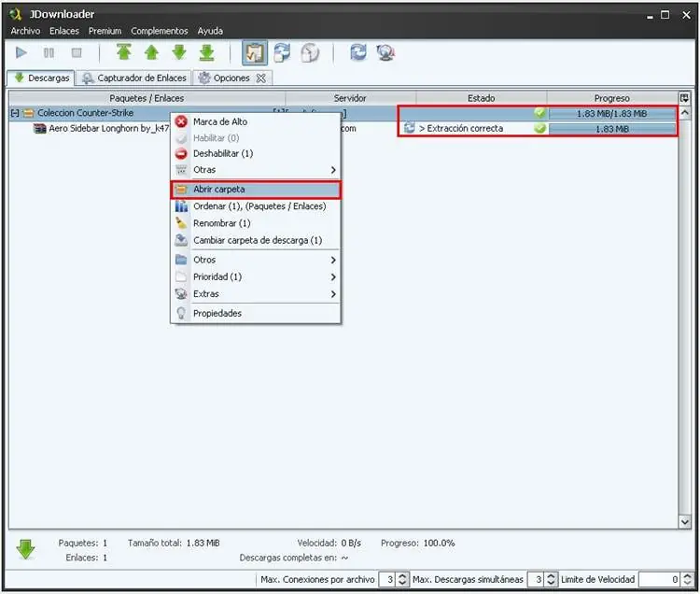
Task: Switch to the Descargas tab
Action: pyautogui.click(x=41, y=78)
